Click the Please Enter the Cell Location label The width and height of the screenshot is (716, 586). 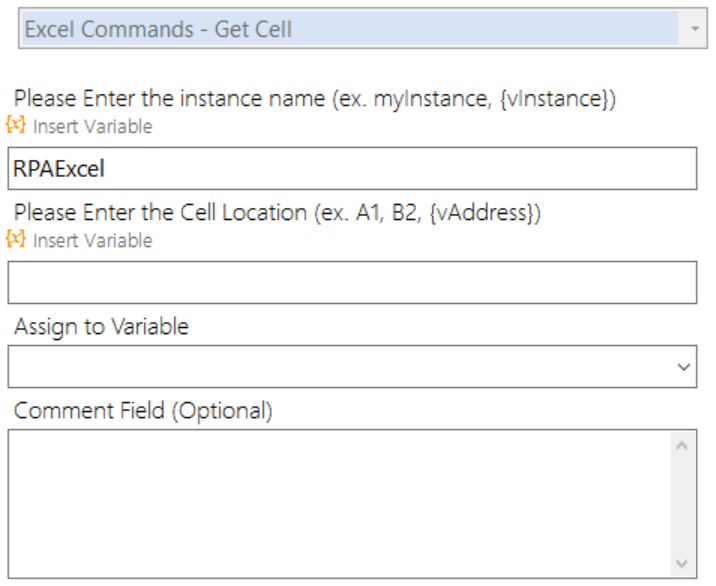point(277,213)
